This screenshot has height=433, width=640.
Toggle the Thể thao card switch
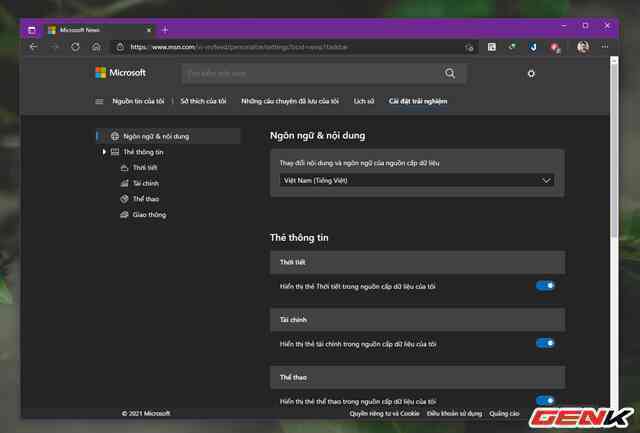click(x=545, y=400)
